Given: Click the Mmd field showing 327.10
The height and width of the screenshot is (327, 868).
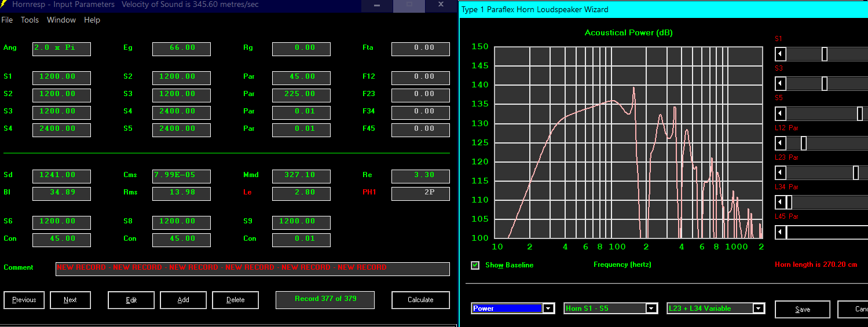Looking at the screenshot, I should 301,176.
